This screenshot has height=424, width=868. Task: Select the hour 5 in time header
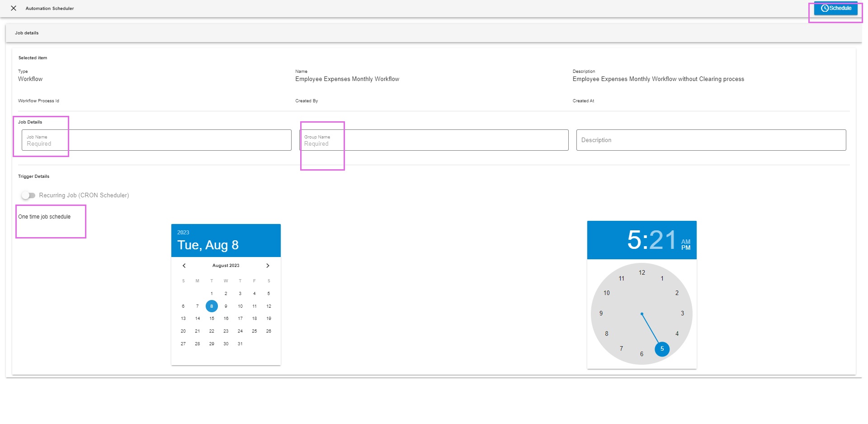[x=634, y=240]
